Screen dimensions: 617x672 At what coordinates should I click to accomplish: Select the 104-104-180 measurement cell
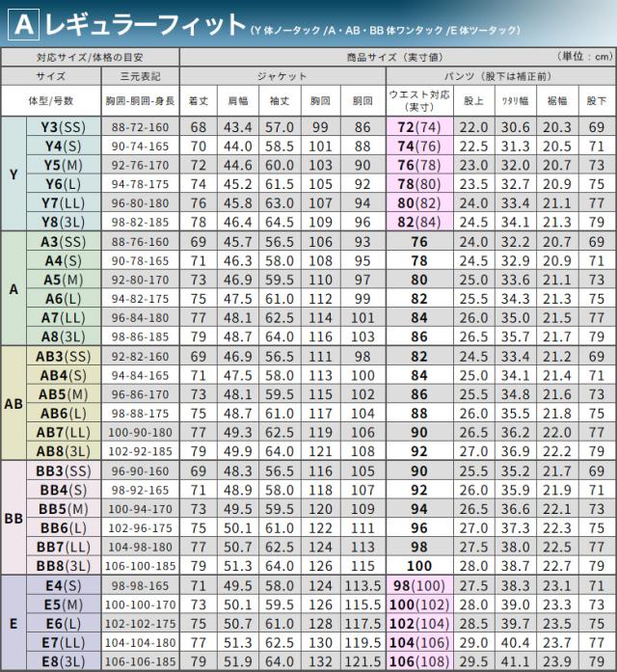coord(140,642)
